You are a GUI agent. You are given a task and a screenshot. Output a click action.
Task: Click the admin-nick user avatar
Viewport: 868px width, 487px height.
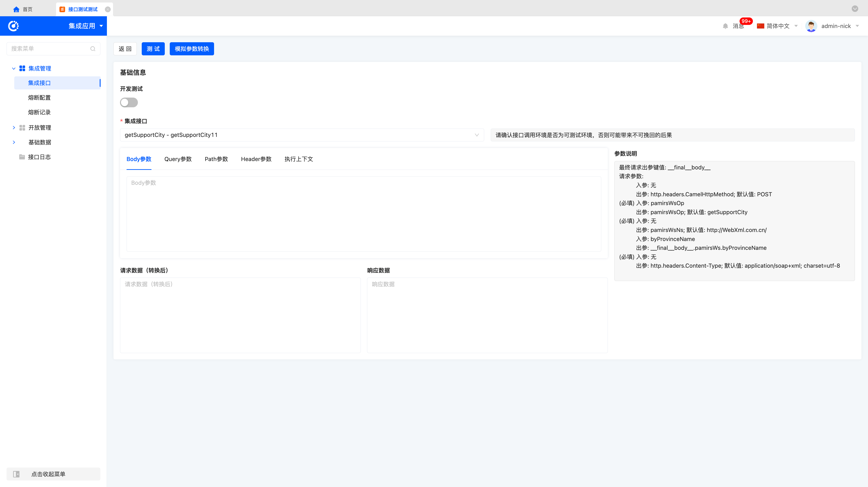pos(811,26)
